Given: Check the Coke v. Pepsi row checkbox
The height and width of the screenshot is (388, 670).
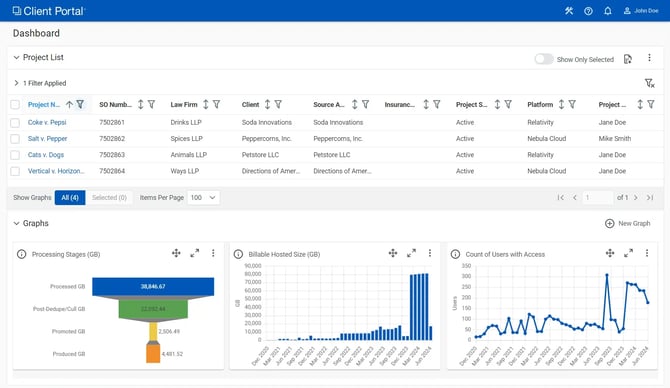Looking at the screenshot, I should click(15, 123).
